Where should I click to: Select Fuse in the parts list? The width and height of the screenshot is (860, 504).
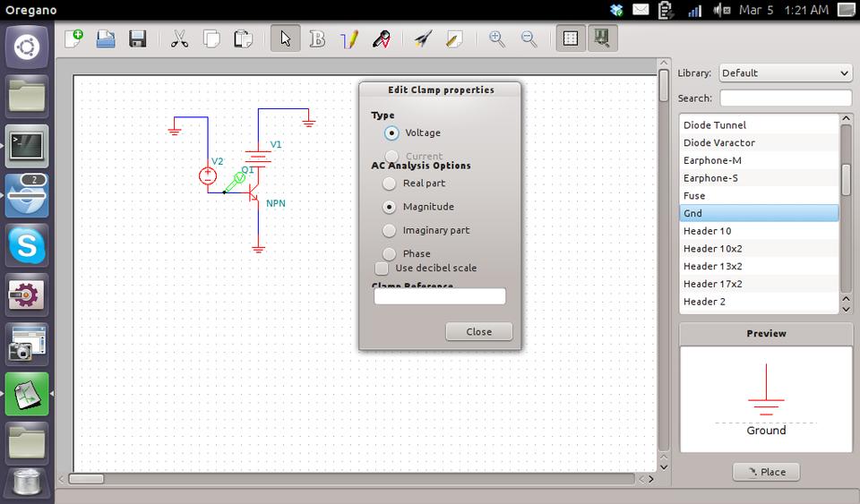pos(694,195)
